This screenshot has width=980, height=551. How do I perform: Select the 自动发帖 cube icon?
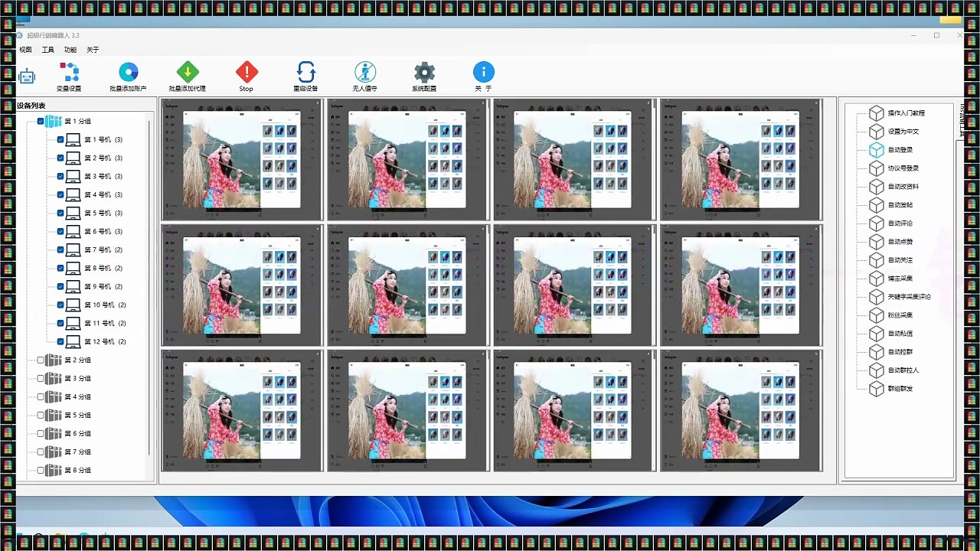876,204
